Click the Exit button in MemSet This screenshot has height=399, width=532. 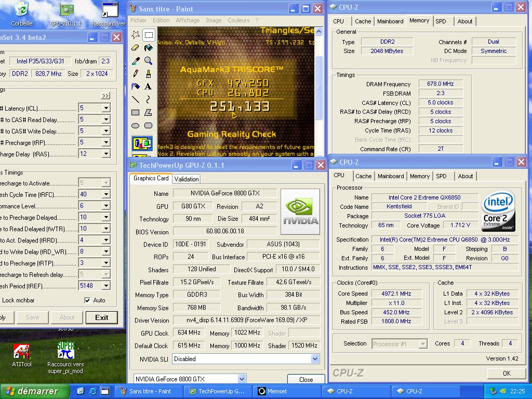coord(101,317)
